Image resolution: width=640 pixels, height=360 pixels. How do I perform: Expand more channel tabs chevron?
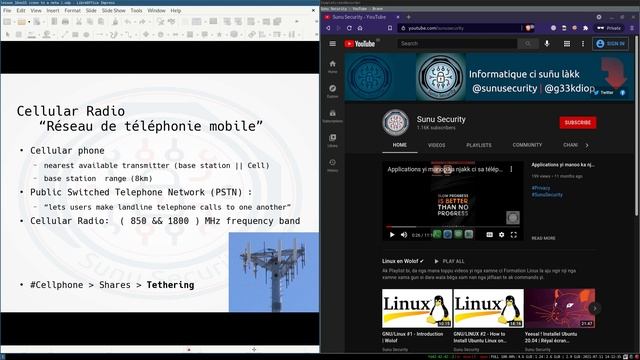point(587,145)
